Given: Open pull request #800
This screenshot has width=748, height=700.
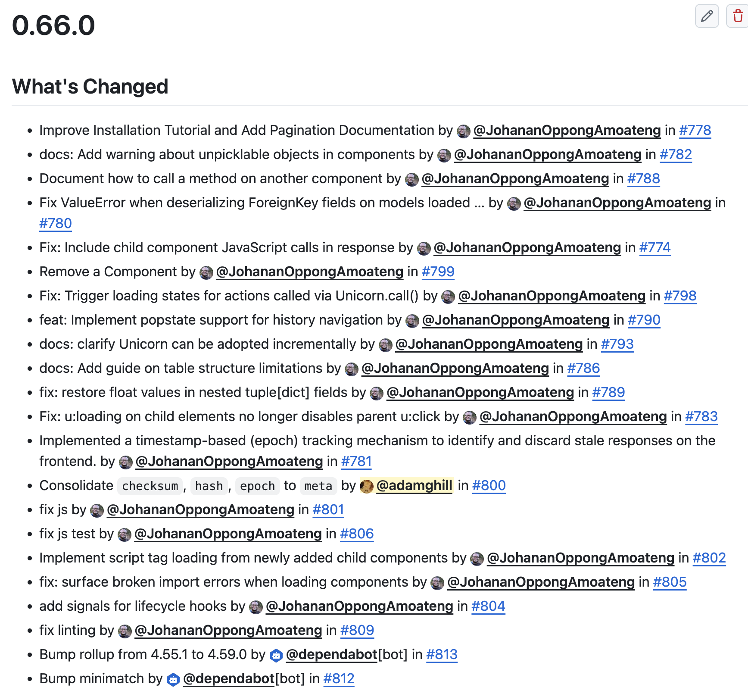Looking at the screenshot, I should pyautogui.click(x=489, y=485).
